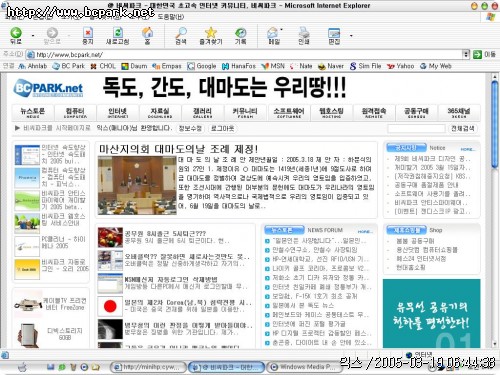Click the teal advertisement banner

tap(431, 314)
